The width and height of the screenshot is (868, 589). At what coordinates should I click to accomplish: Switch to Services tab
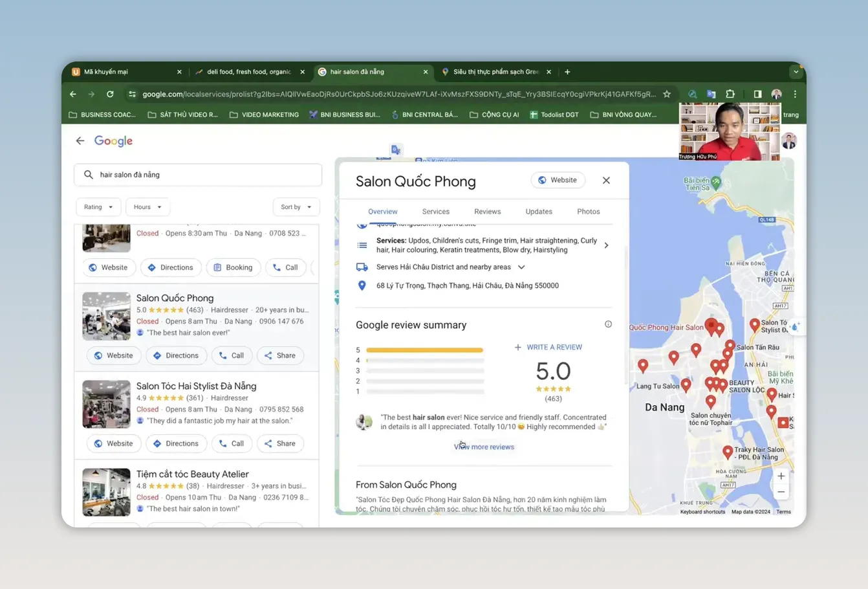click(436, 212)
